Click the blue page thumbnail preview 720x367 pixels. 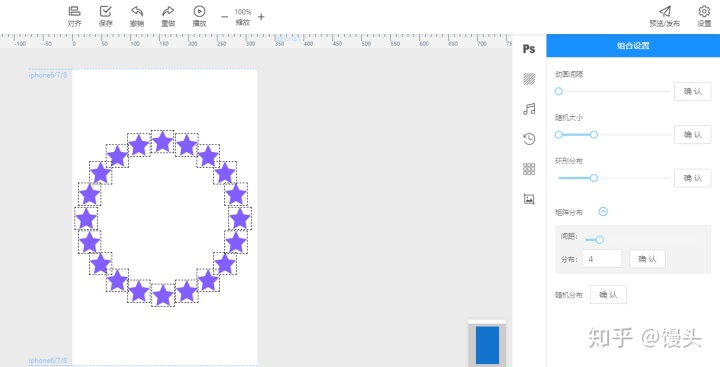[x=487, y=345]
